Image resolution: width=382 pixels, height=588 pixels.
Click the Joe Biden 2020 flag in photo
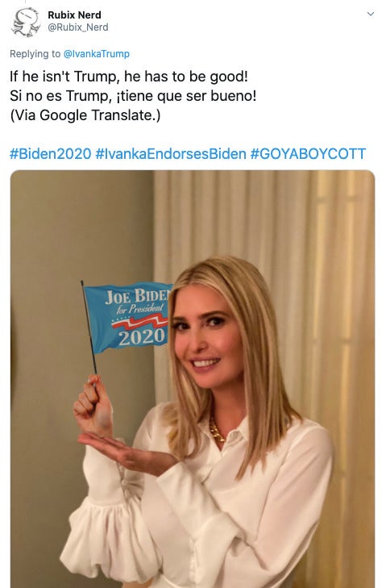click(127, 317)
